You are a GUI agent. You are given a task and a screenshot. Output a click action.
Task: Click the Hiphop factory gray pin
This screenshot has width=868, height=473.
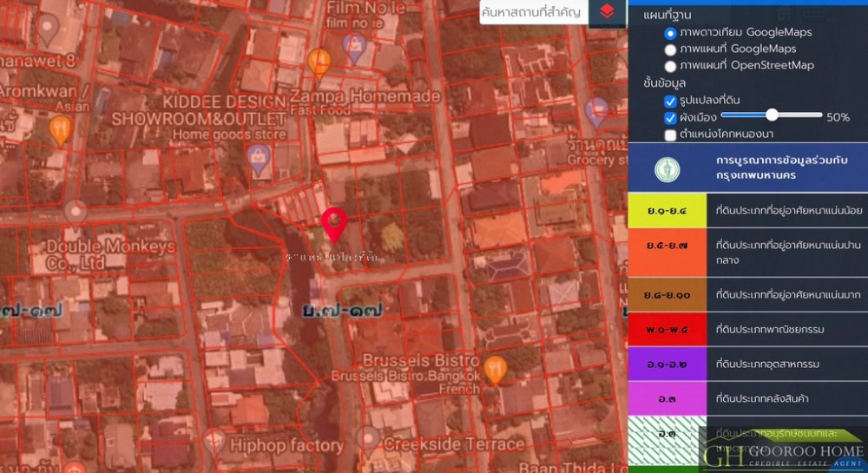[214, 443]
